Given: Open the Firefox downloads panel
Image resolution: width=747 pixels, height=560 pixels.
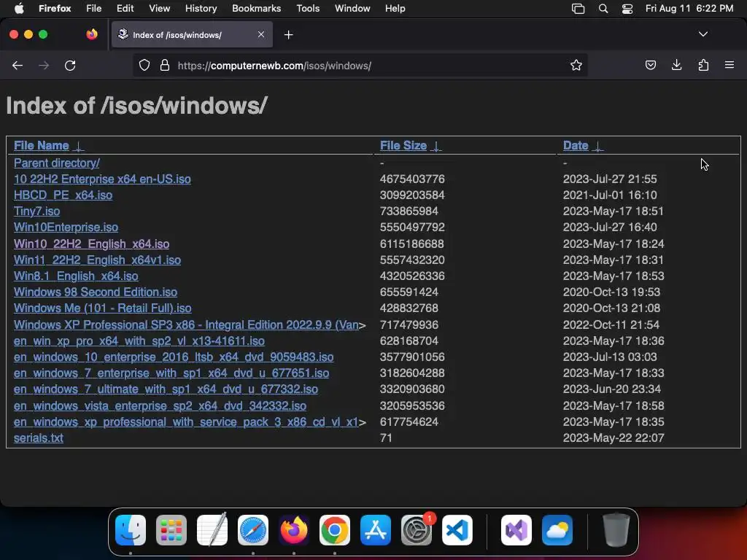Looking at the screenshot, I should tap(676, 65).
